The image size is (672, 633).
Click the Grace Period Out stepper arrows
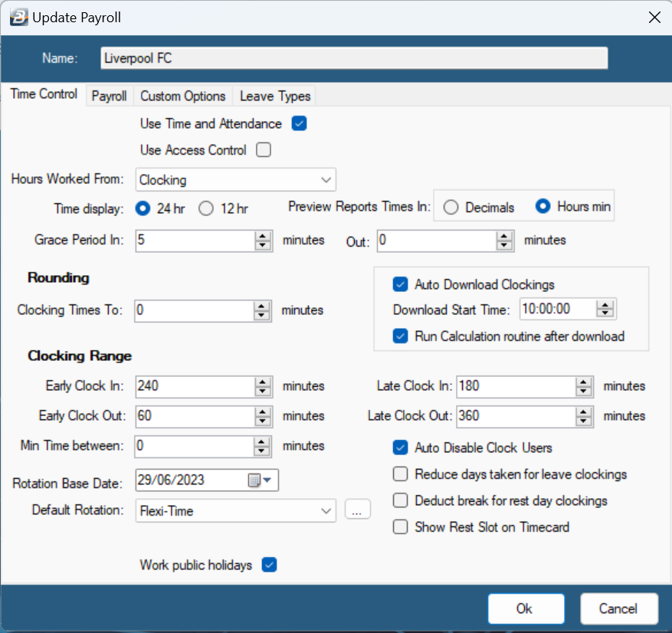[504, 241]
